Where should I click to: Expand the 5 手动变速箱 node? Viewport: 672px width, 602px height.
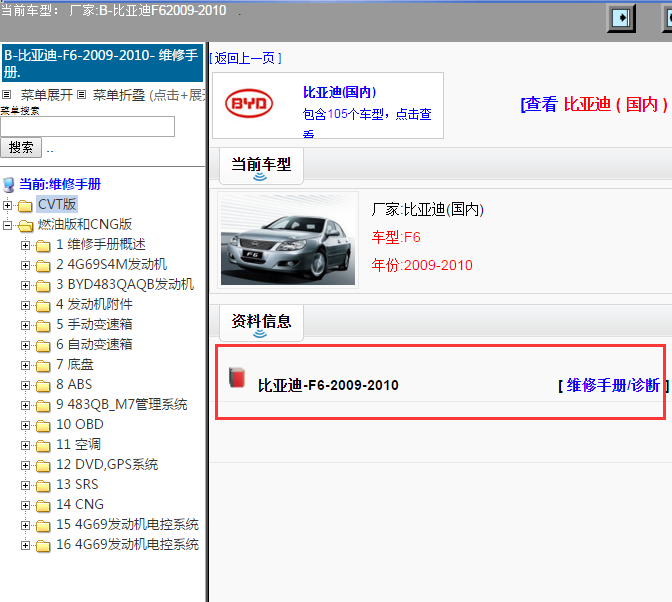point(25,325)
